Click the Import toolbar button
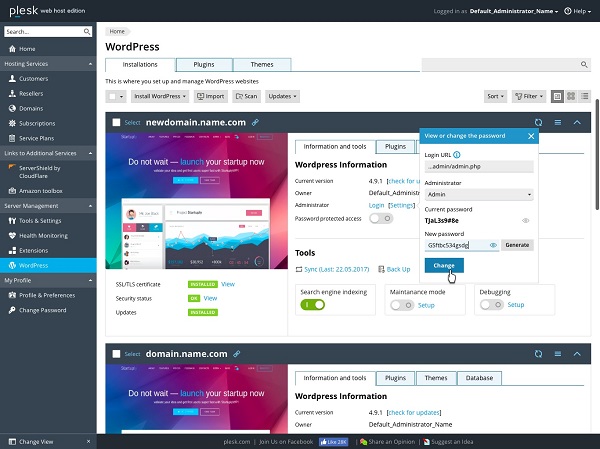The image size is (600, 449). pyautogui.click(x=210, y=97)
